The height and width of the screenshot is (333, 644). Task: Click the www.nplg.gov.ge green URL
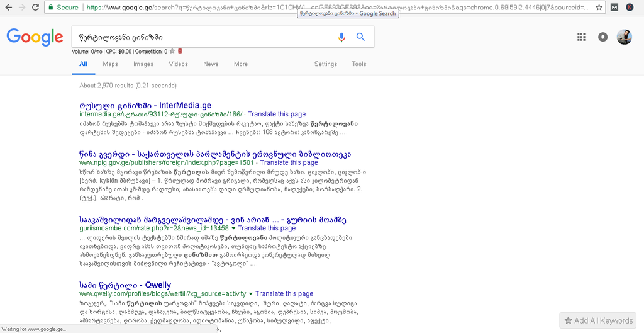(x=166, y=163)
